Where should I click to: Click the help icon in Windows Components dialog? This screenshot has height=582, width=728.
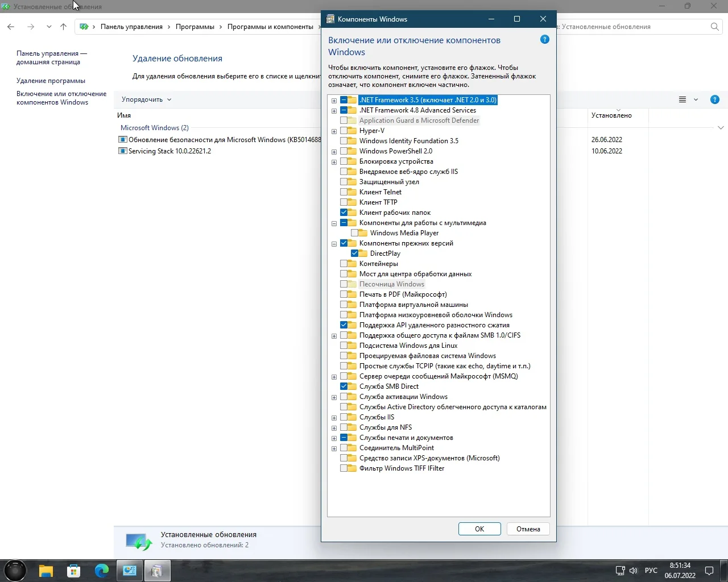[x=544, y=40]
